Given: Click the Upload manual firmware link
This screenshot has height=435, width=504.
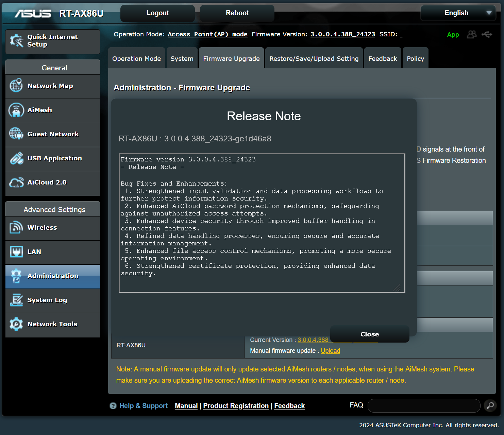Looking at the screenshot, I should [330, 351].
